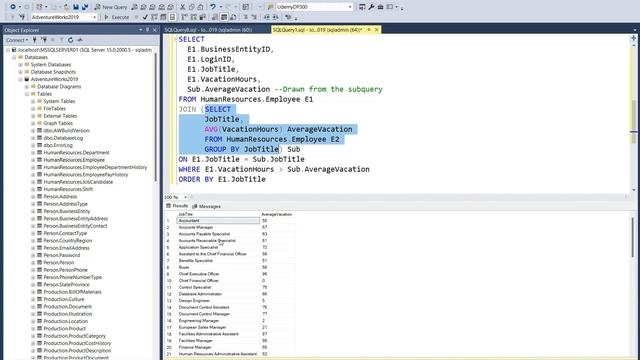Click the results grid vertical scrollbar
The height and width of the screenshot is (360, 640).
[633, 237]
